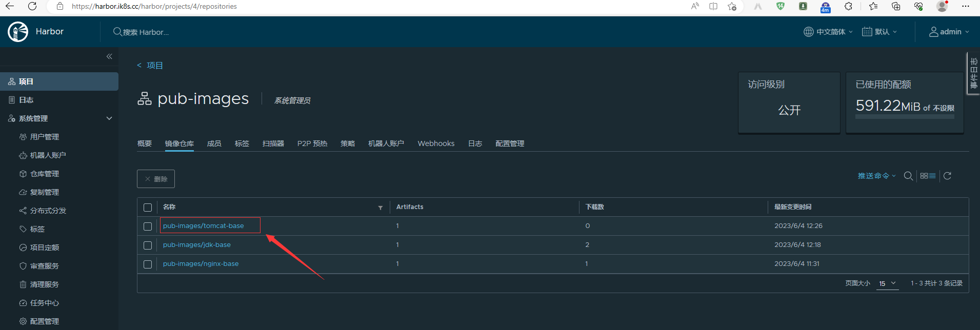The image size is (980, 330).
Task: Toggle the select-all checkbox in table header
Action: click(x=148, y=208)
